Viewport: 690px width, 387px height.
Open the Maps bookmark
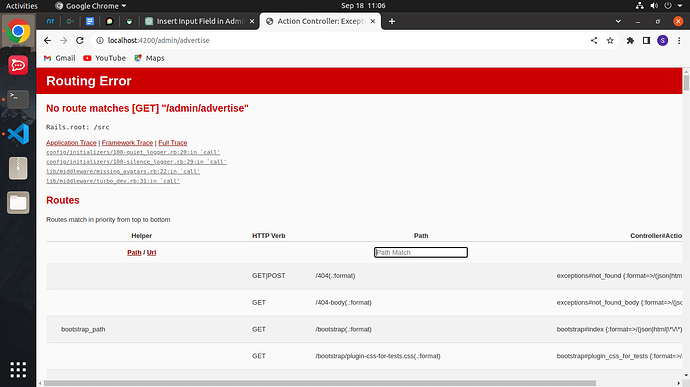click(150, 58)
